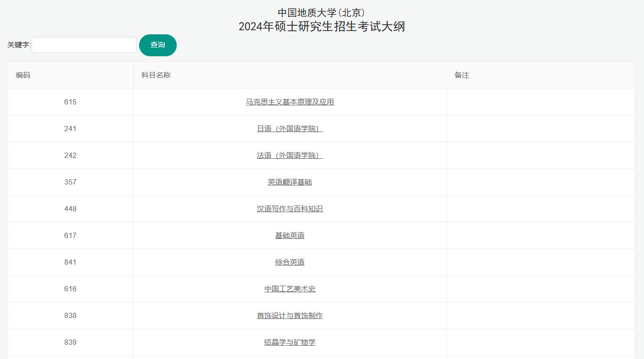Select the code cell 841
Screen dimensions: 644x359
pyautogui.click(x=70, y=262)
